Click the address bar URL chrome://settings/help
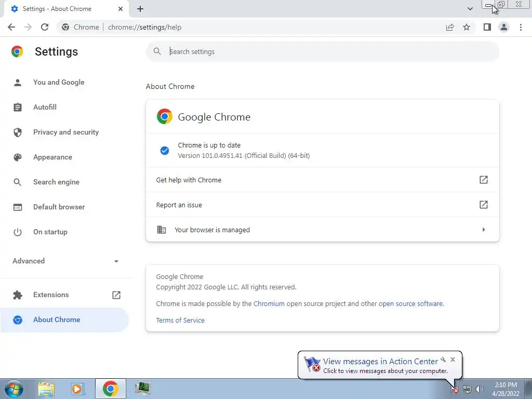This screenshot has width=532, height=399. pos(144,27)
